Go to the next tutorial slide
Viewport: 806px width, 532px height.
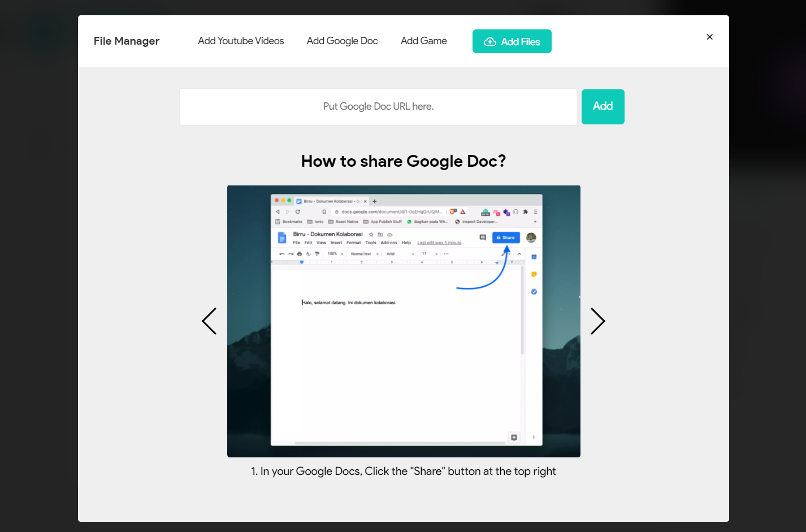point(597,321)
